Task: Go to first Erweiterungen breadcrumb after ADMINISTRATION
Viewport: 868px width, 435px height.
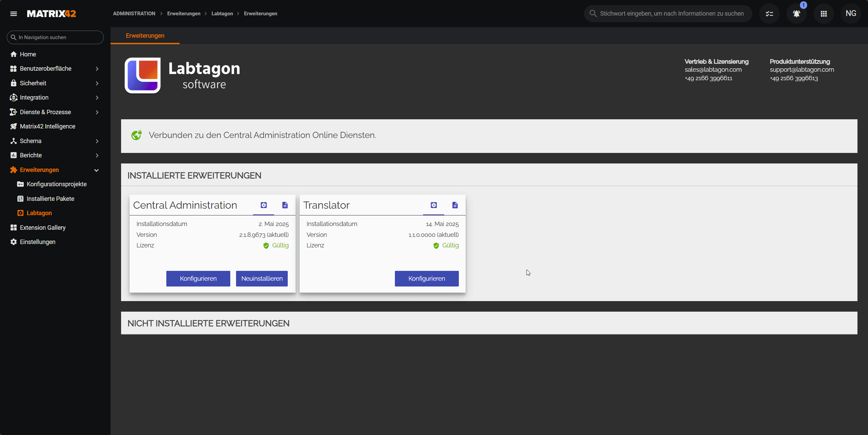Action: [x=184, y=14]
